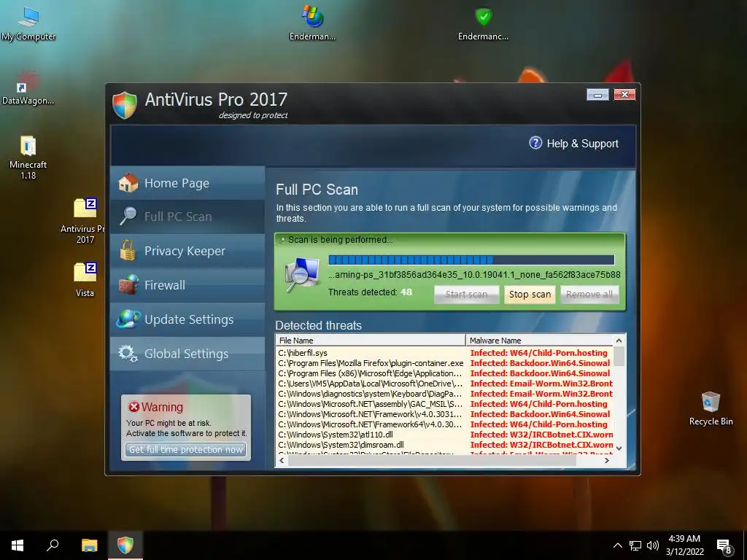The image size is (747, 560).
Task: Open Antivirus Pro 2017 archive on desktop
Action: click(85, 221)
